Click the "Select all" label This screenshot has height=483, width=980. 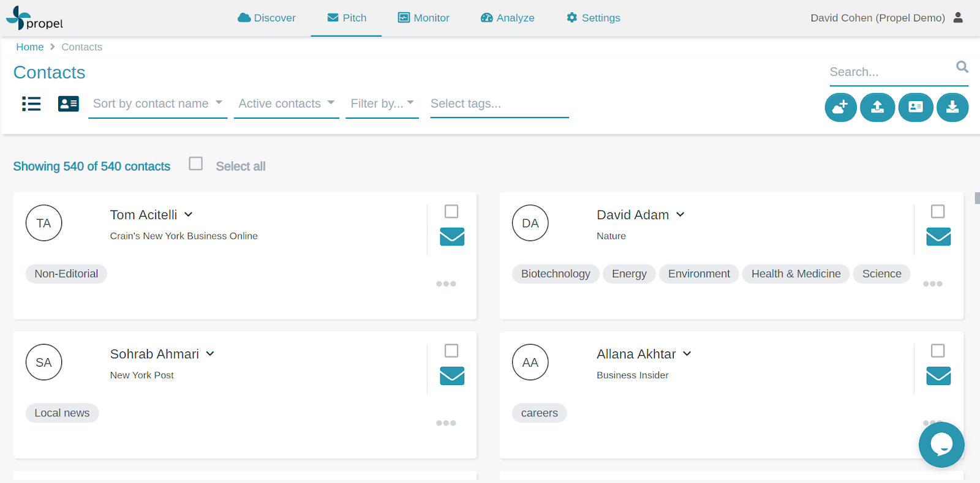point(241,167)
